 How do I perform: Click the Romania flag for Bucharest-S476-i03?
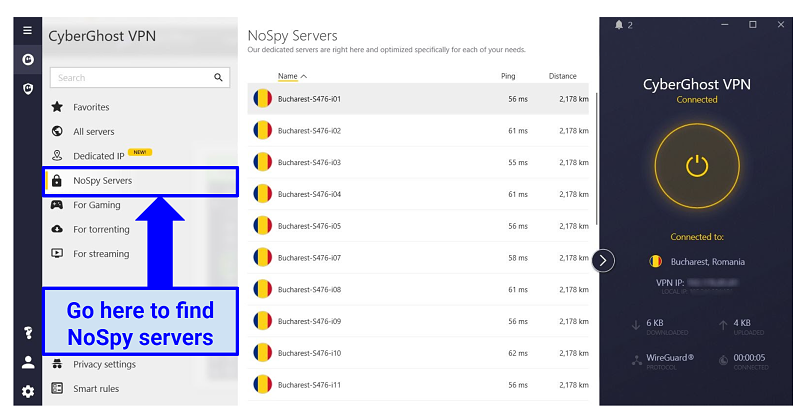[262, 162]
